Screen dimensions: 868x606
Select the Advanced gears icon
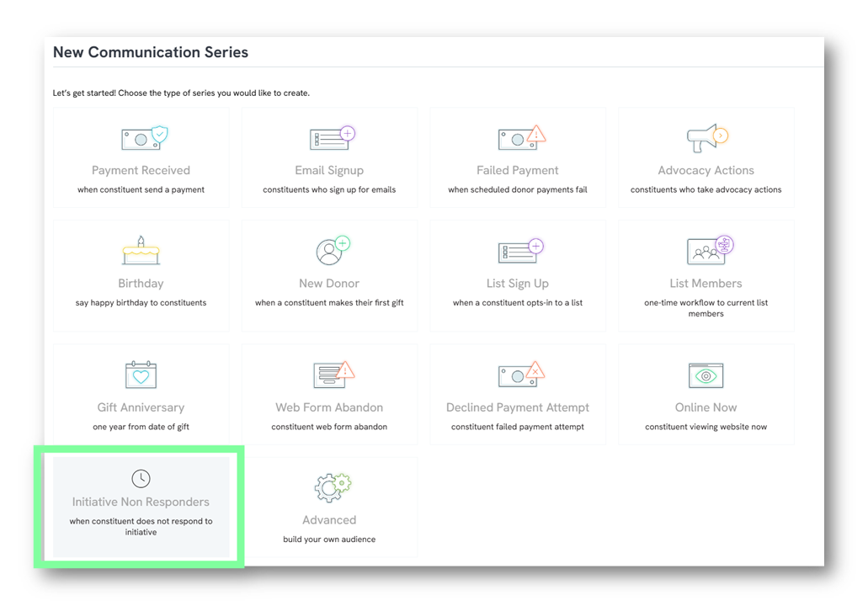coord(332,487)
